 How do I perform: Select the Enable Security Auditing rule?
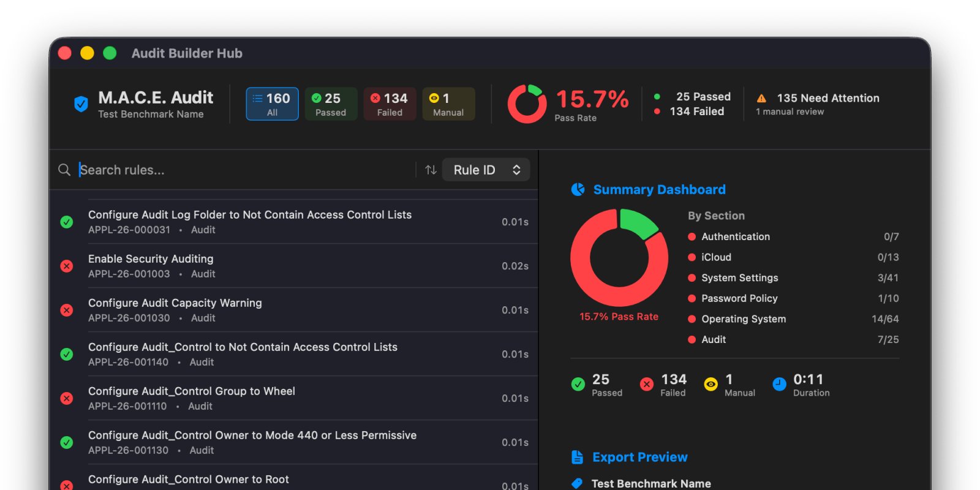pos(294,266)
